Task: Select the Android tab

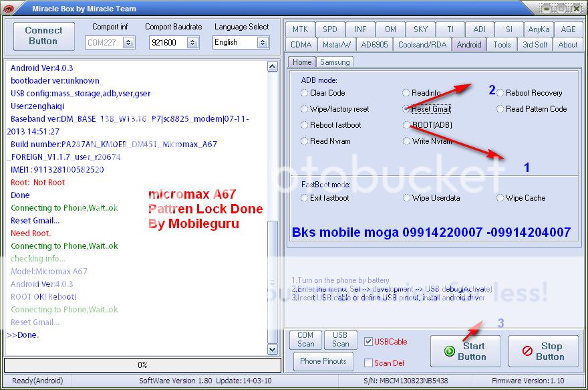Action: click(469, 45)
